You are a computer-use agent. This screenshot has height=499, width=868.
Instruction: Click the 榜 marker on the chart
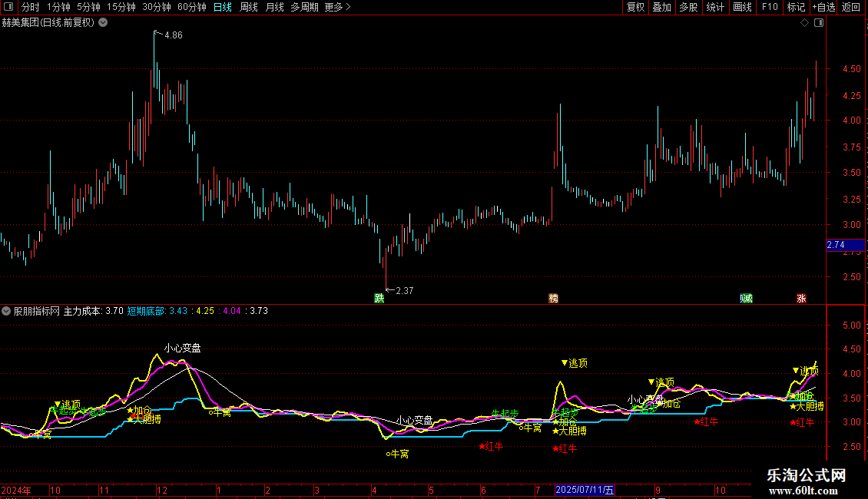tap(553, 298)
